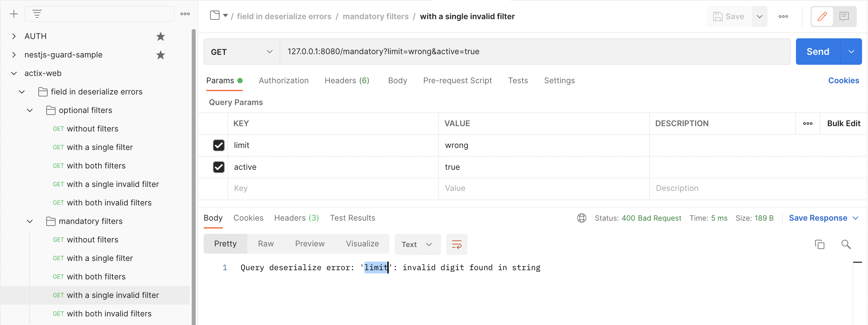Open mandatory 'without filters' request
868x325 pixels.
92,240
